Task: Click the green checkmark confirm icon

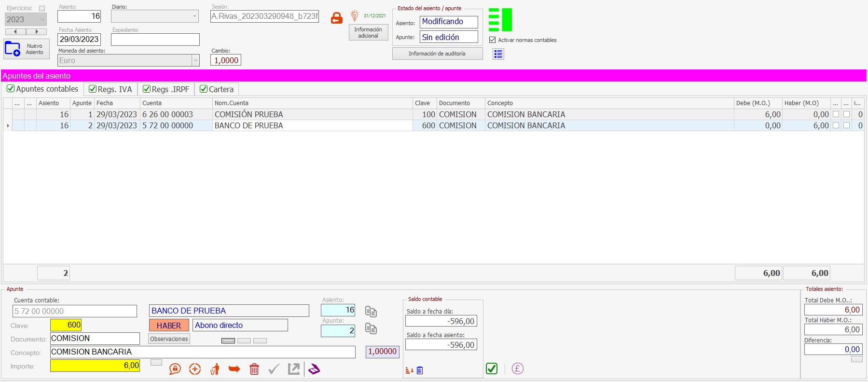Action: (x=492, y=369)
